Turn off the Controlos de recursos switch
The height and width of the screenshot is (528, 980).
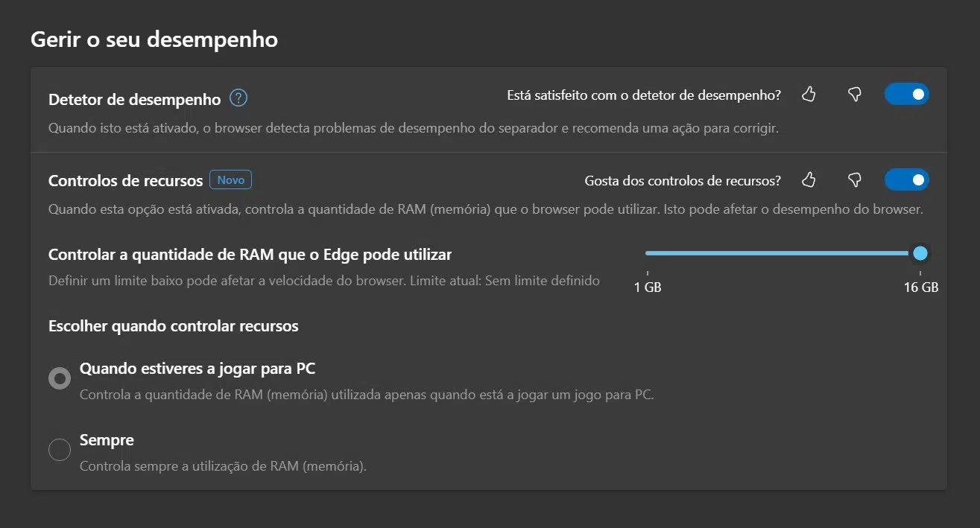(x=906, y=180)
